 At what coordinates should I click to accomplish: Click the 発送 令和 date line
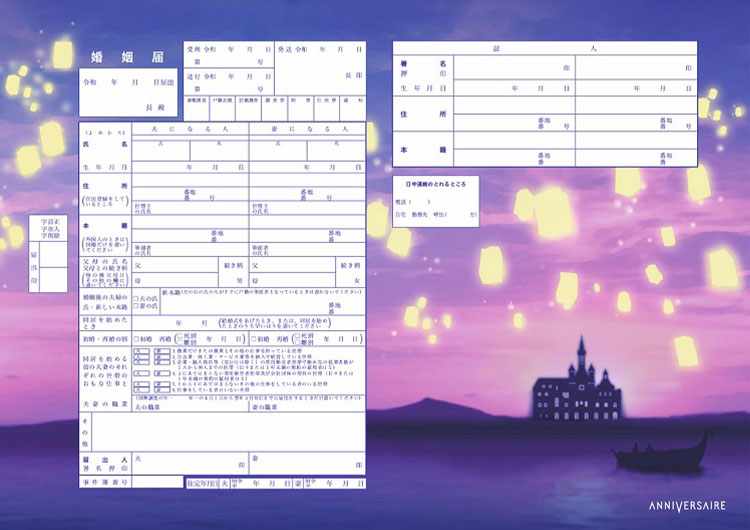click(x=320, y=49)
